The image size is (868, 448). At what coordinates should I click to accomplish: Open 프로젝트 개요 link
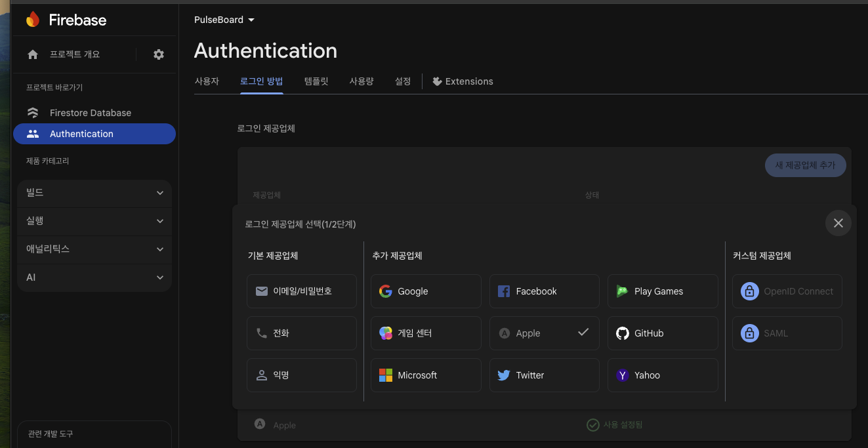(x=75, y=54)
